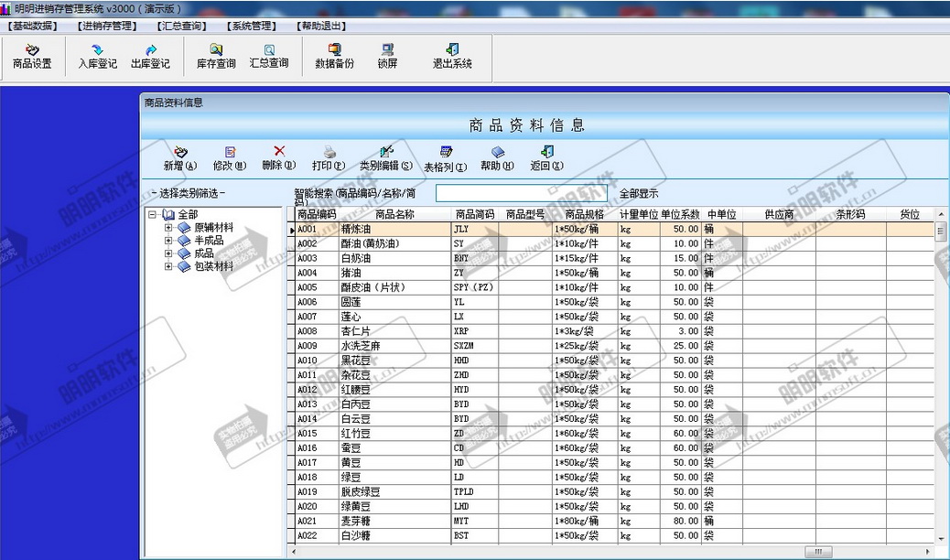Open 汇总查询 toolbar icon
Screen dimensions: 950x560
click(x=269, y=56)
